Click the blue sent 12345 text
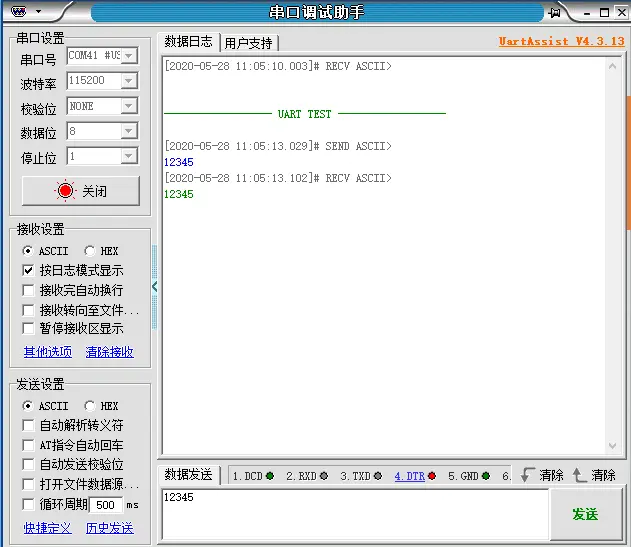The height and width of the screenshot is (547, 631). [x=179, y=162]
